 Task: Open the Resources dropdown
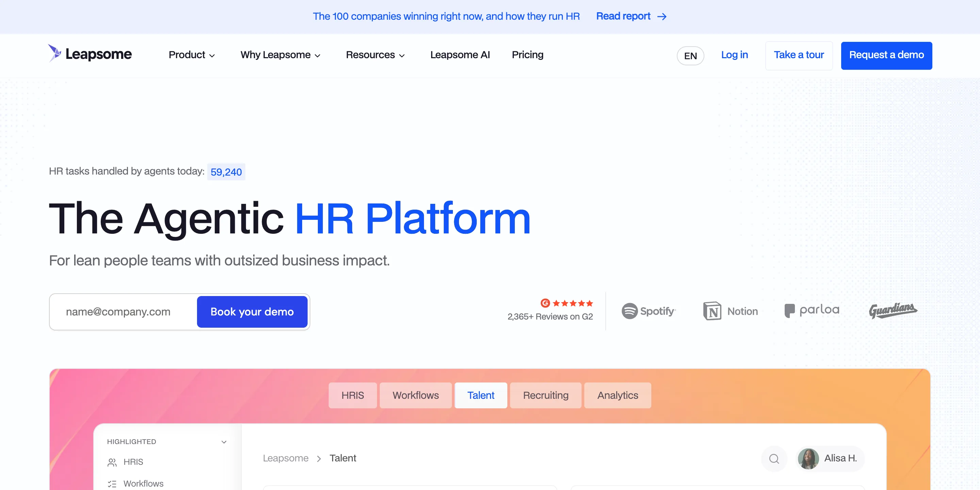375,55
